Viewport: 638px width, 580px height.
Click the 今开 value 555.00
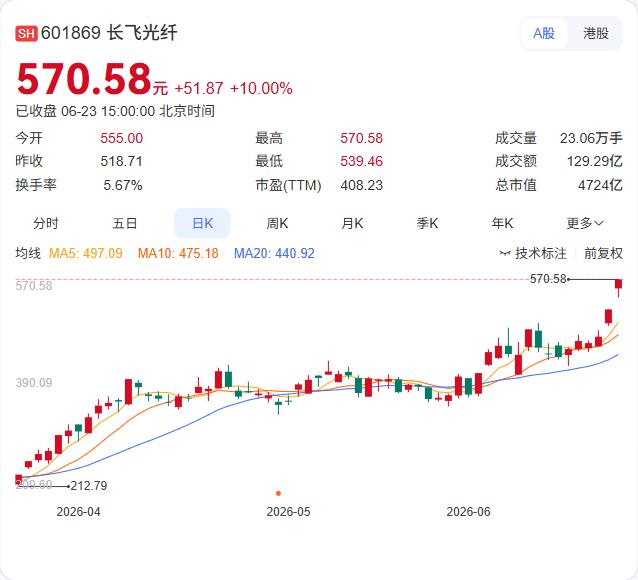(121, 138)
